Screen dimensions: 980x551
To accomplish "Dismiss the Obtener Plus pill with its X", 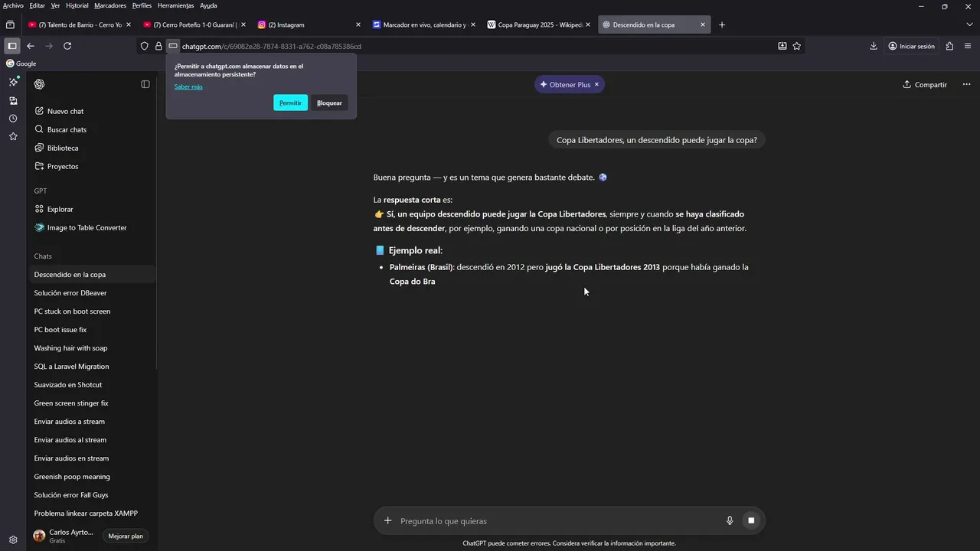I will point(596,84).
